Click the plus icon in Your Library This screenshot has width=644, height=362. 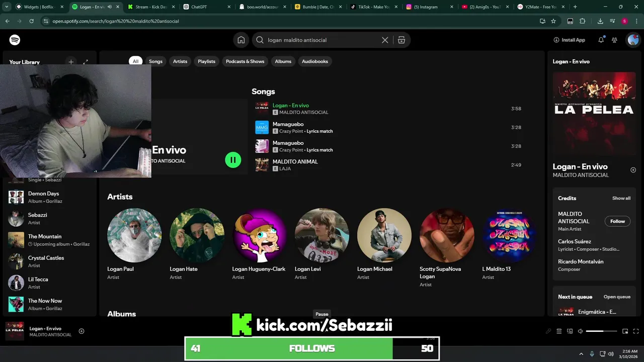[x=71, y=62]
